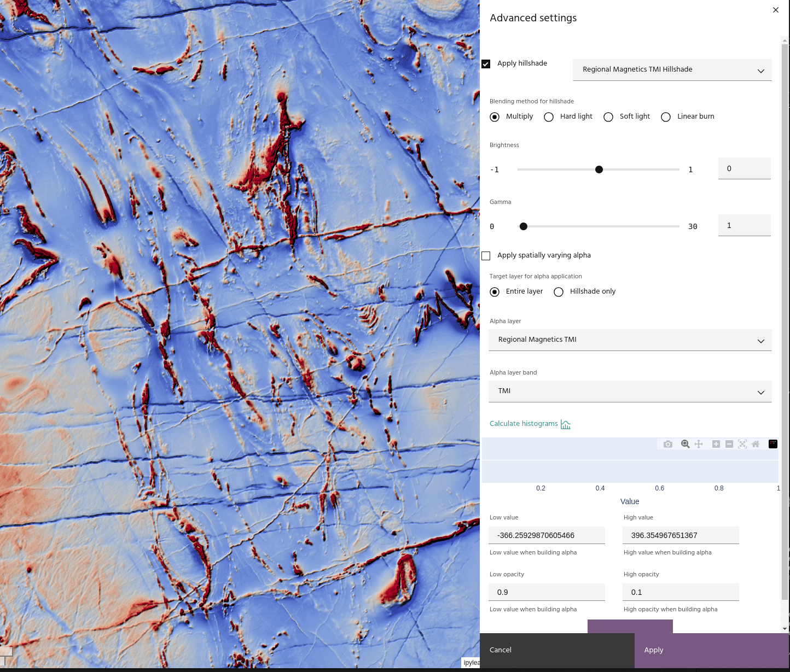
Task: Select Soft light blending method
Action: 608,117
